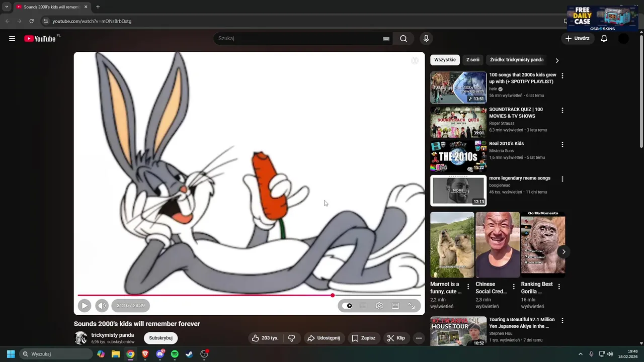Click the Utwórz create button

click(577, 39)
